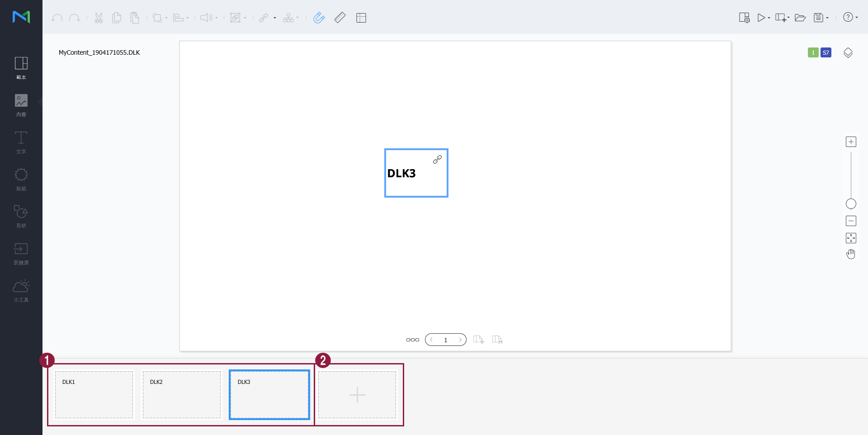The image size is (868, 435).
Task: Expand the help menu dropdown arrow
Action: (x=857, y=18)
